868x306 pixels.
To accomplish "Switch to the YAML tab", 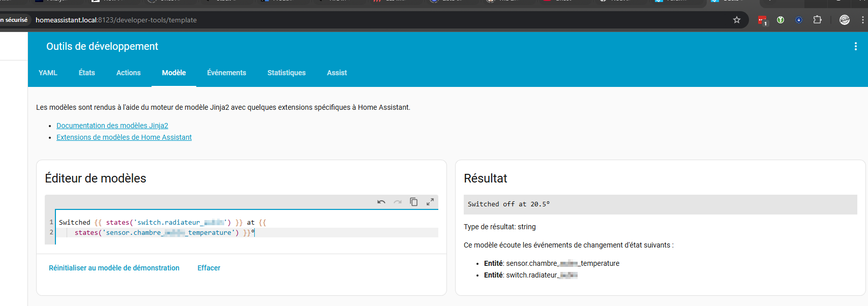I will [x=48, y=73].
